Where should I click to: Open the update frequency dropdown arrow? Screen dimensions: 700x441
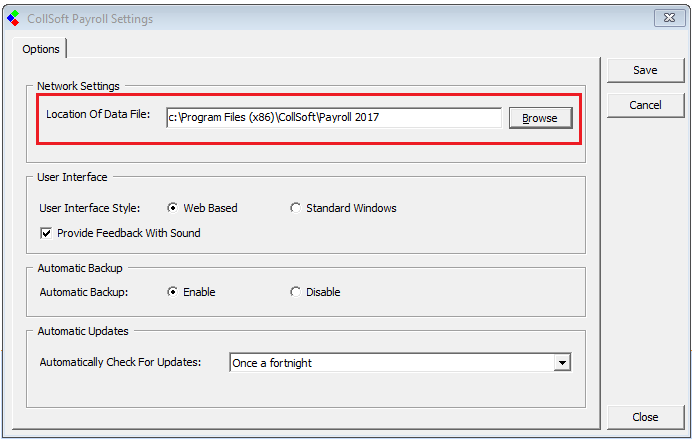(562, 363)
